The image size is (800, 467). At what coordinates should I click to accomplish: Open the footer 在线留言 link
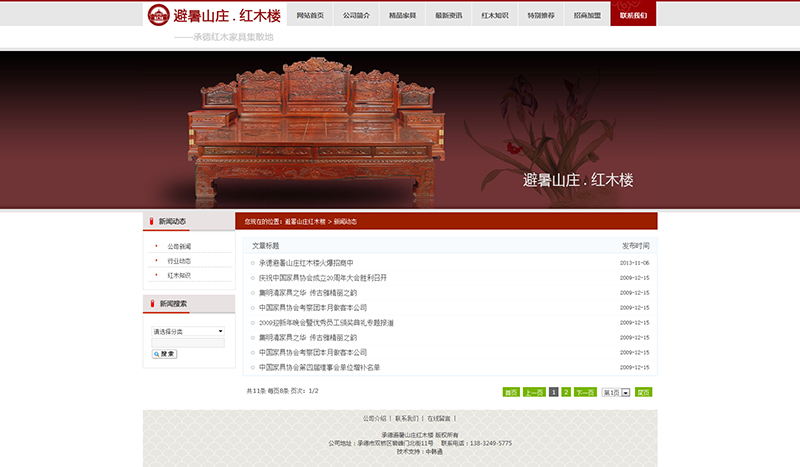point(439,419)
